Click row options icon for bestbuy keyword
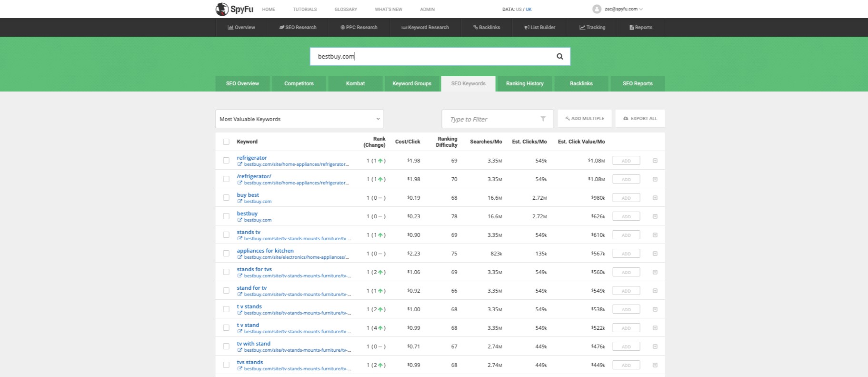868x377 pixels. [x=655, y=216]
